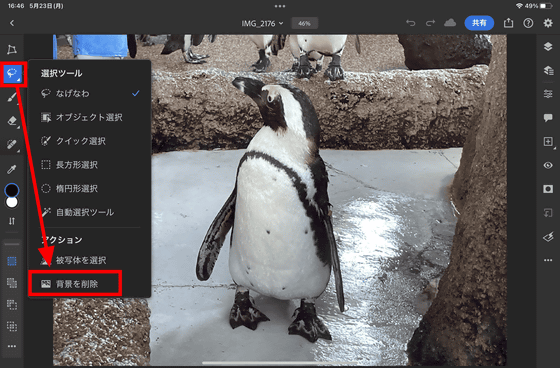560x368 pixels.
Task: Choose add to selection mode
Action: tap(12, 283)
